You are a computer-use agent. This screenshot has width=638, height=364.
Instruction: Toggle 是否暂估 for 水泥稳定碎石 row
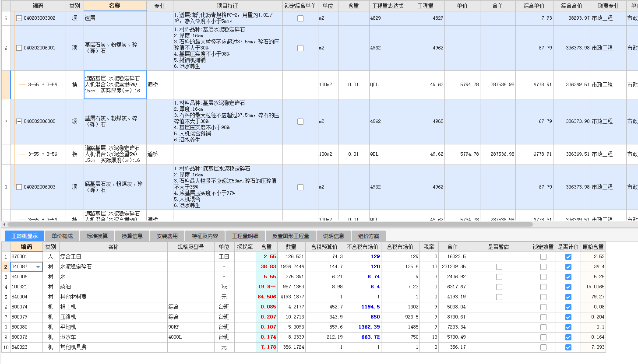[x=499, y=267]
